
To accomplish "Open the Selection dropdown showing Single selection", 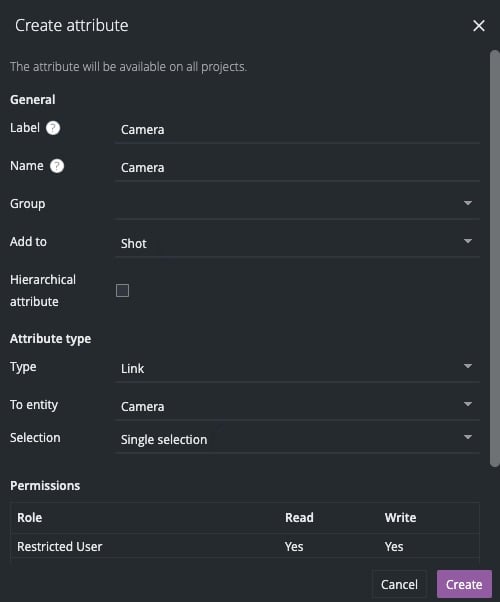I will (297, 439).
